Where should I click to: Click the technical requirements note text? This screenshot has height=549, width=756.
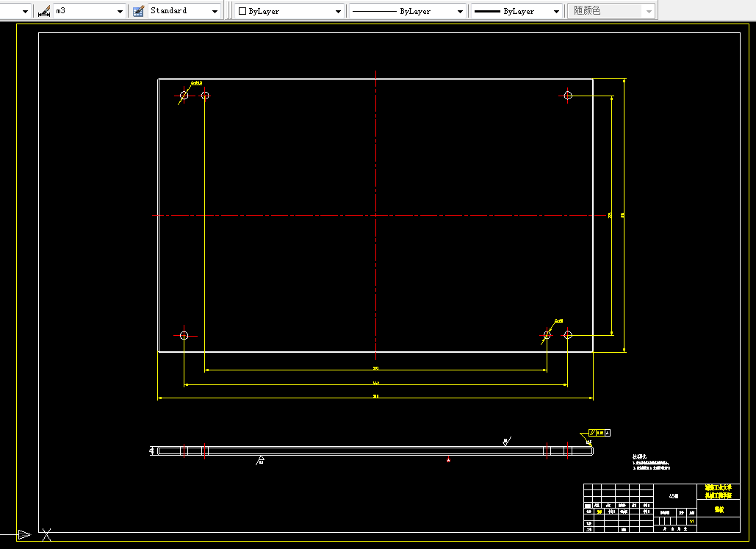tap(651, 462)
